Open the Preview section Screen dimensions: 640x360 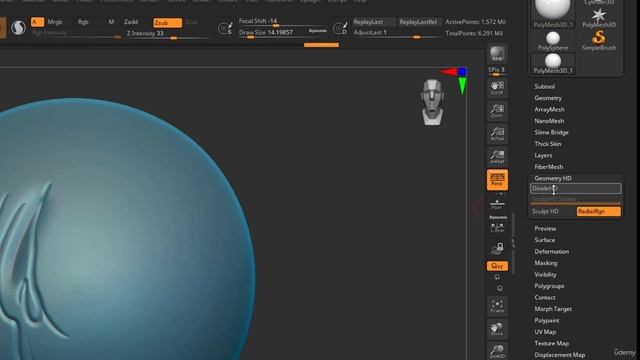point(545,229)
